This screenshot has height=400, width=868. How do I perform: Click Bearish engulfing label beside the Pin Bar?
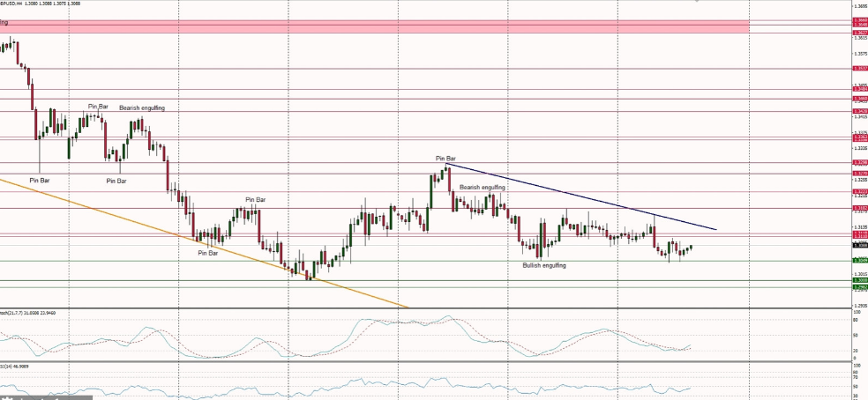142,107
